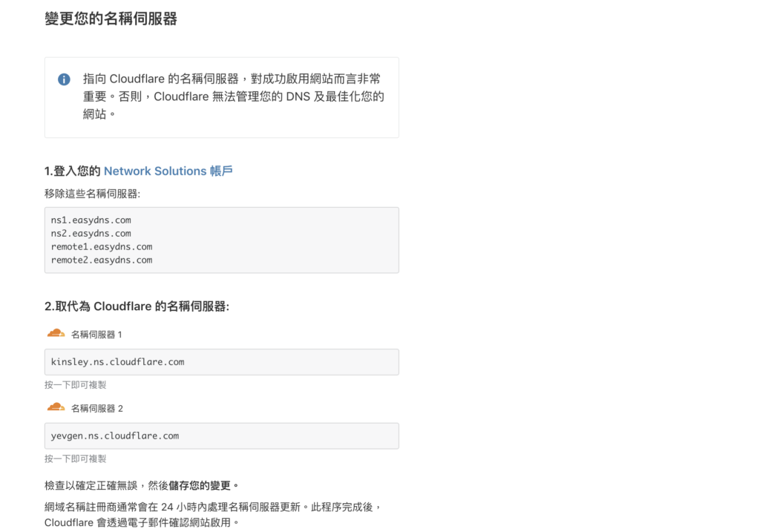Click the blue info icon in notice box
Viewport: 760px width, 532px height.
[64, 79]
